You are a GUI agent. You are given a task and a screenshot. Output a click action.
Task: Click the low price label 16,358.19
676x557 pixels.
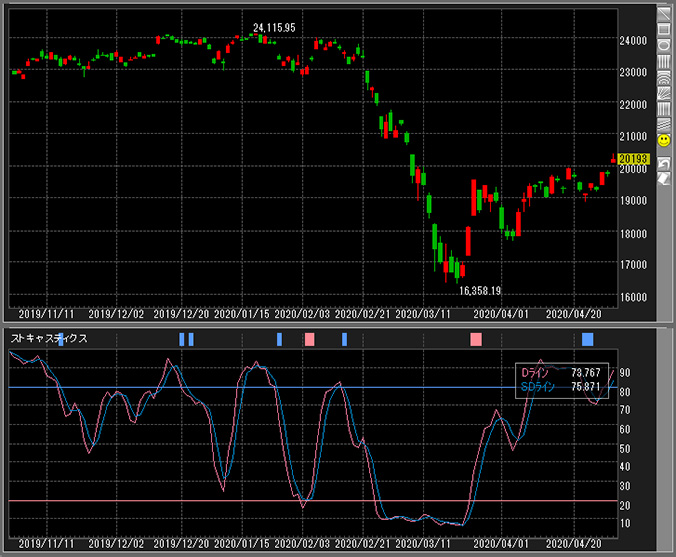[x=480, y=291]
